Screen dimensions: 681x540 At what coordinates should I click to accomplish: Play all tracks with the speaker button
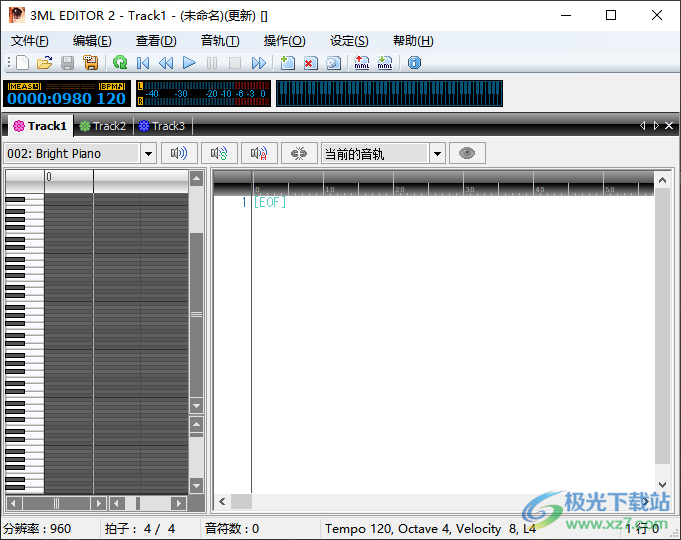coord(179,153)
